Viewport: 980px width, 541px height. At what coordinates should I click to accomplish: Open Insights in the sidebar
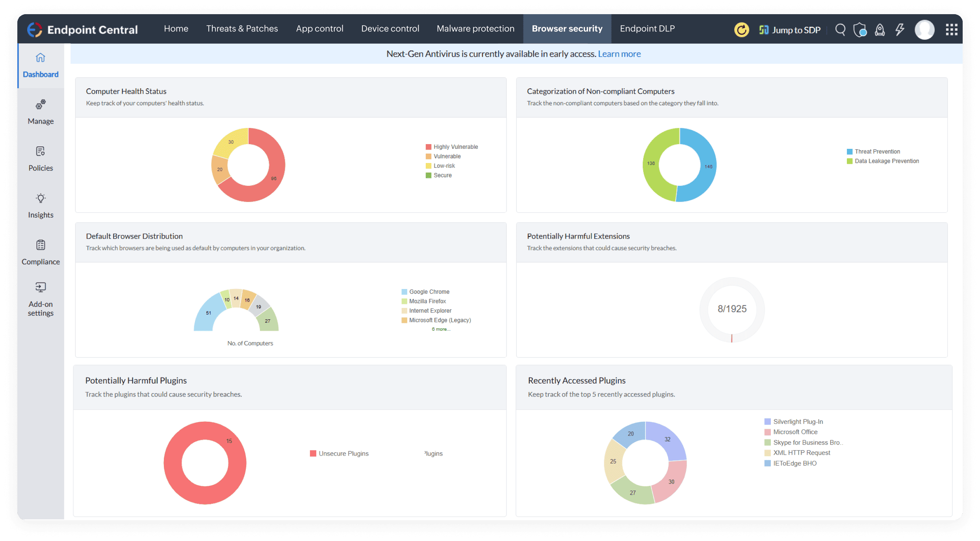coord(41,206)
